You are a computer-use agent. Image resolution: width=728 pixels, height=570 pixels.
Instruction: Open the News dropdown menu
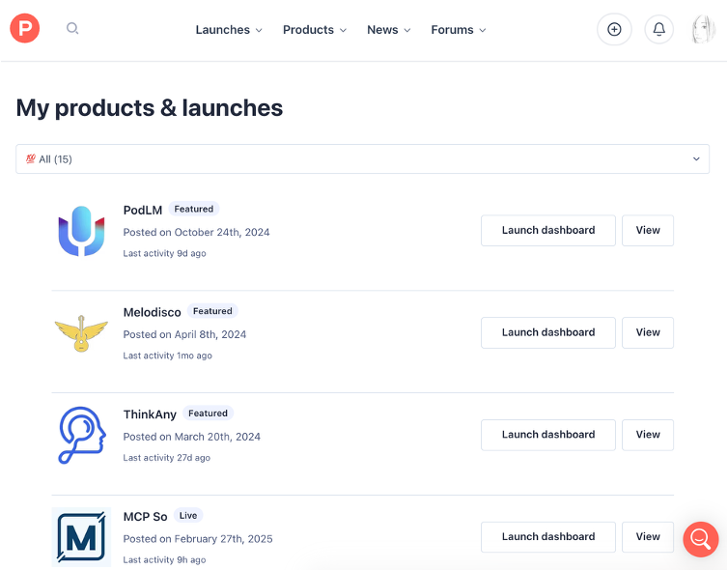tap(388, 30)
